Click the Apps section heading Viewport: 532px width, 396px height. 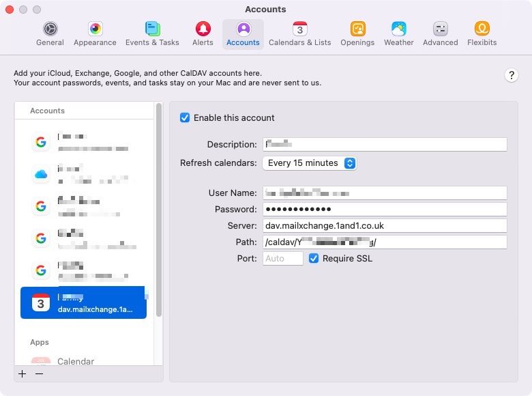tap(40, 342)
